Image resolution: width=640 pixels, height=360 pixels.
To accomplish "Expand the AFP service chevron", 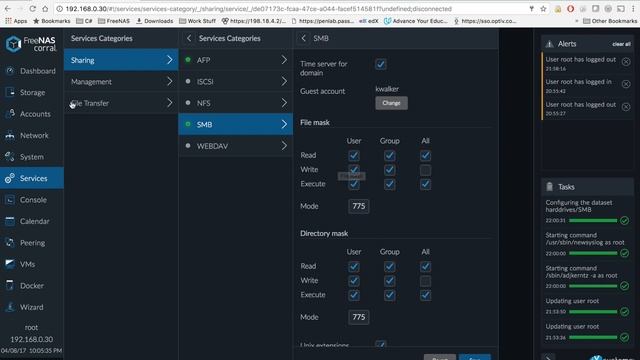I will [x=284, y=60].
